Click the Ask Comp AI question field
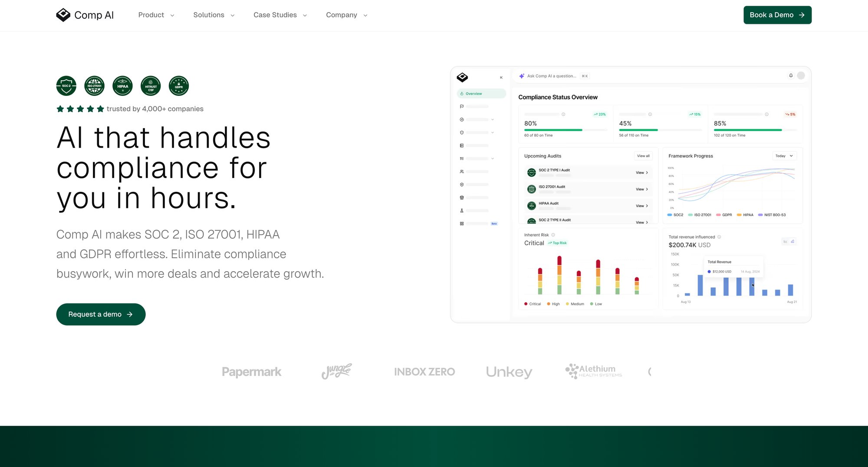868x467 pixels. tap(552, 76)
